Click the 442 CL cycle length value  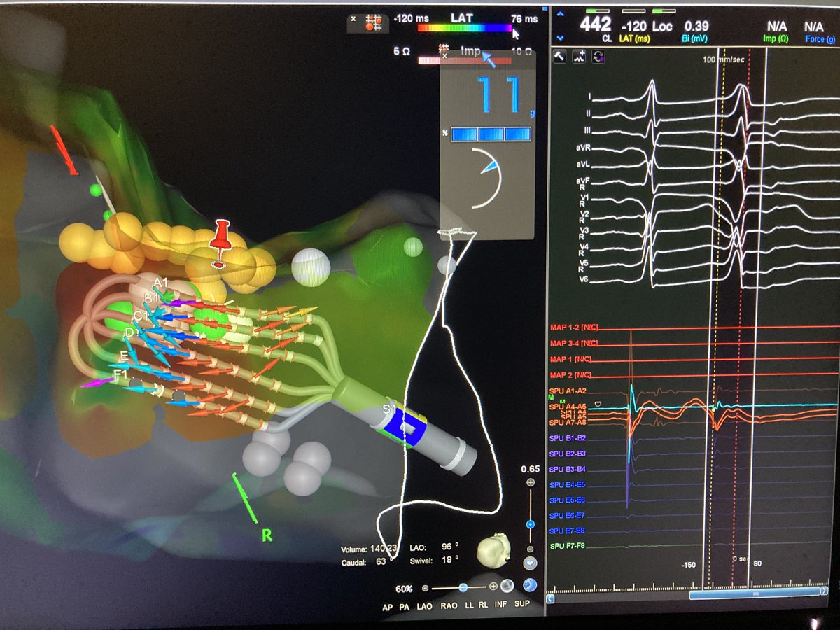(596, 24)
